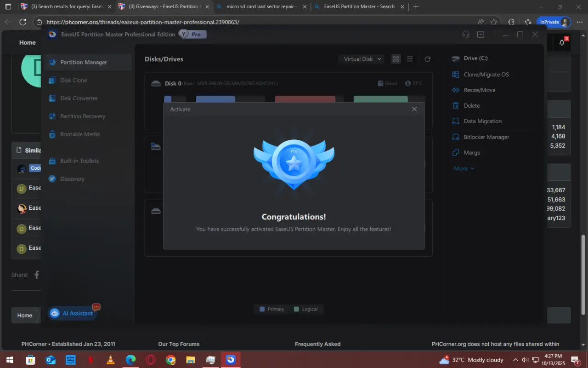The width and height of the screenshot is (588, 368).
Task: Click the Pro badge in title bar
Action: [193, 34]
